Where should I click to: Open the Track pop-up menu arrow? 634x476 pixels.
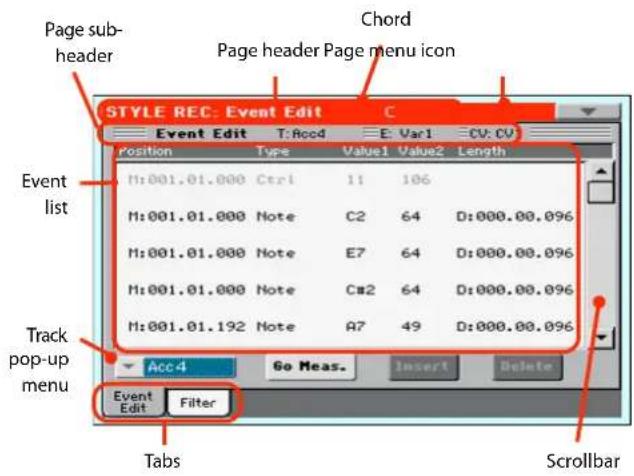tap(129, 367)
